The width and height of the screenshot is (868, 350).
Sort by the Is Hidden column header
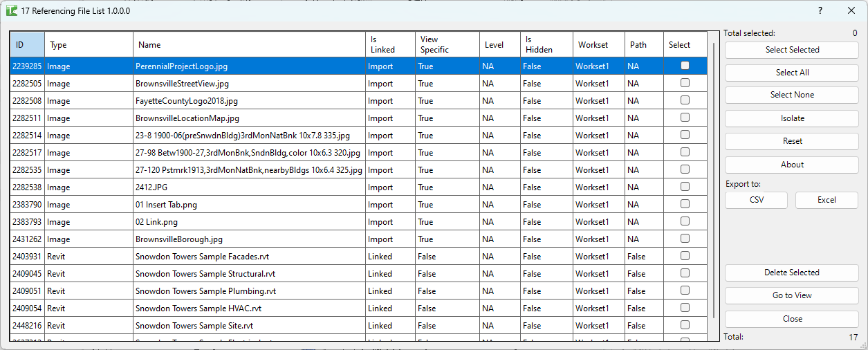point(546,44)
